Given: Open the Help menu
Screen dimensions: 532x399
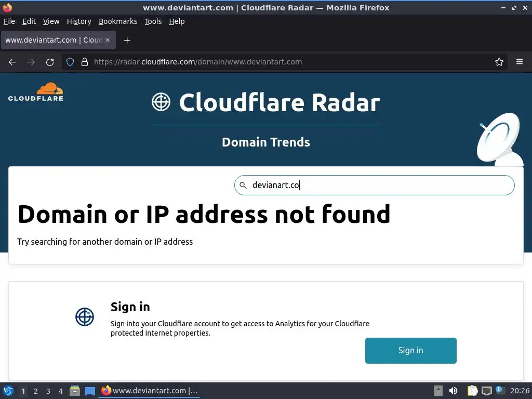Looking at the screenshot, I should click(x=177, y=21).
